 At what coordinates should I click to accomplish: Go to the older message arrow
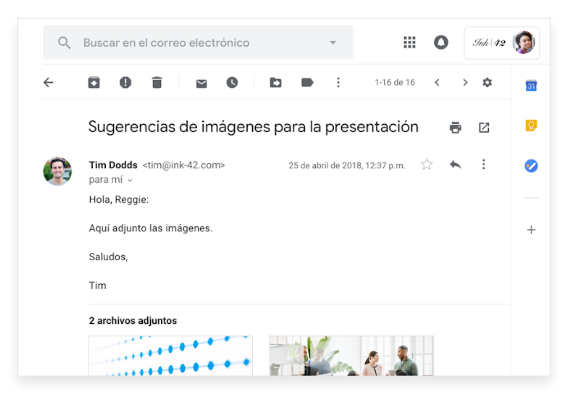[x=465, y=83]
